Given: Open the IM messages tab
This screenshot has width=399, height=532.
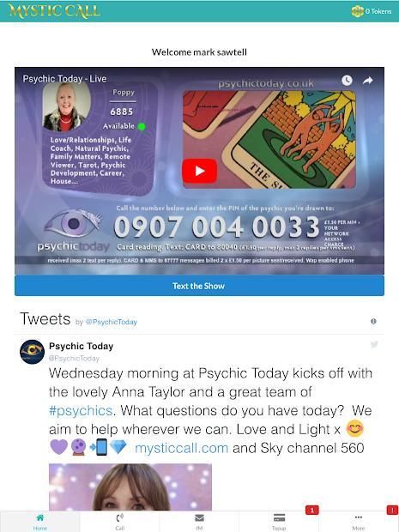Looking at the screenshot, I should pos(199,522).
